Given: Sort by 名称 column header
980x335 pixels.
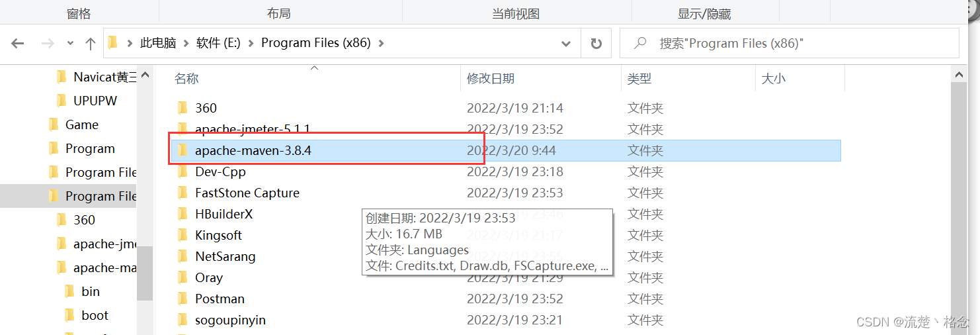Looking at the screenshot, I should [186, 79].
